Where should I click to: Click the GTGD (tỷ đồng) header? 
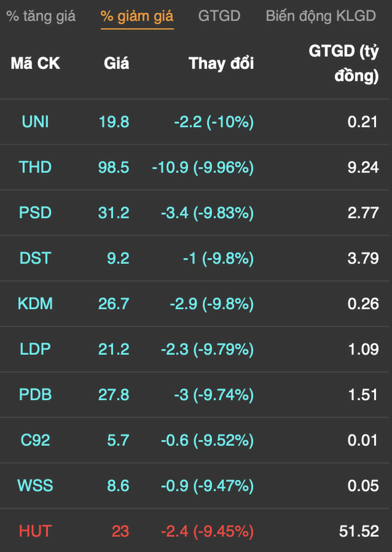(x=343, y=63)
